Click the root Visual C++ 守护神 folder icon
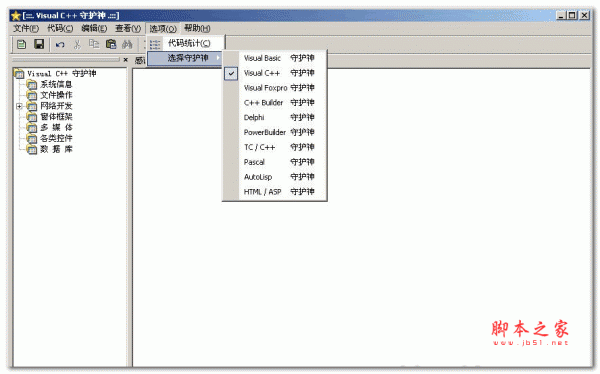The image size is (600, 374). coord(19,73)
